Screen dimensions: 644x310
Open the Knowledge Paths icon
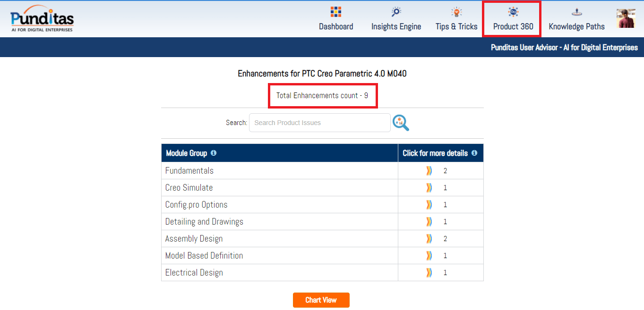click(x=576, y=12)
